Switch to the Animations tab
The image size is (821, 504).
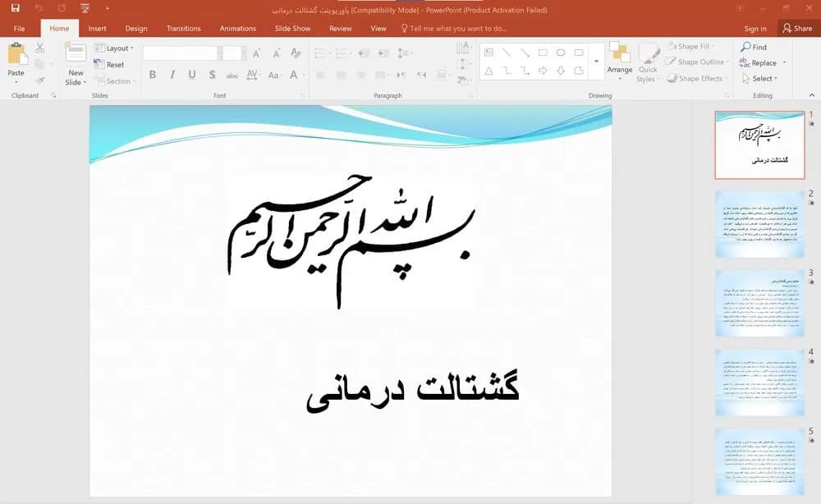click(x=238, y=28)
